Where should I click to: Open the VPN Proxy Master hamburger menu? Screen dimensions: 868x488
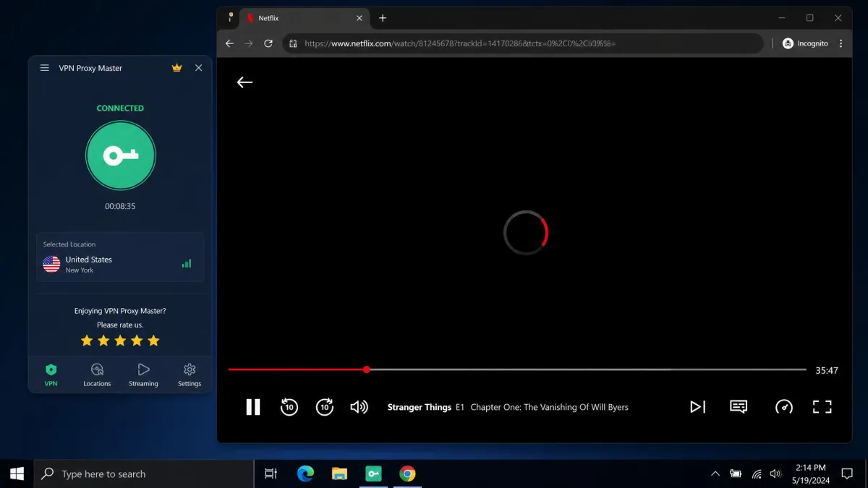click(45, 68)
